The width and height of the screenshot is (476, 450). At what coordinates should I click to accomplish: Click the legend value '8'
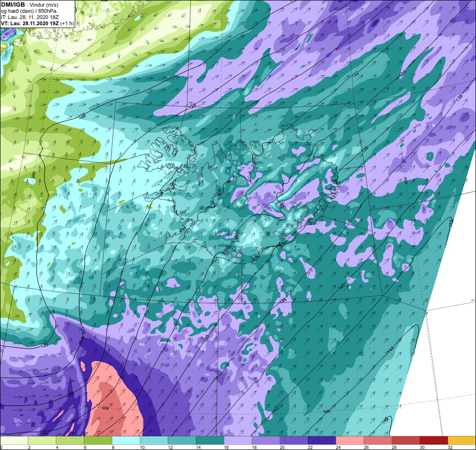point(113,447)
